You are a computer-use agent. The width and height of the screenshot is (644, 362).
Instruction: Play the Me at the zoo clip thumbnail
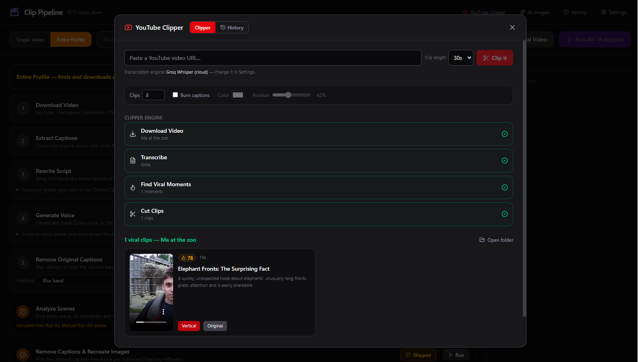[x=151, y=292]
